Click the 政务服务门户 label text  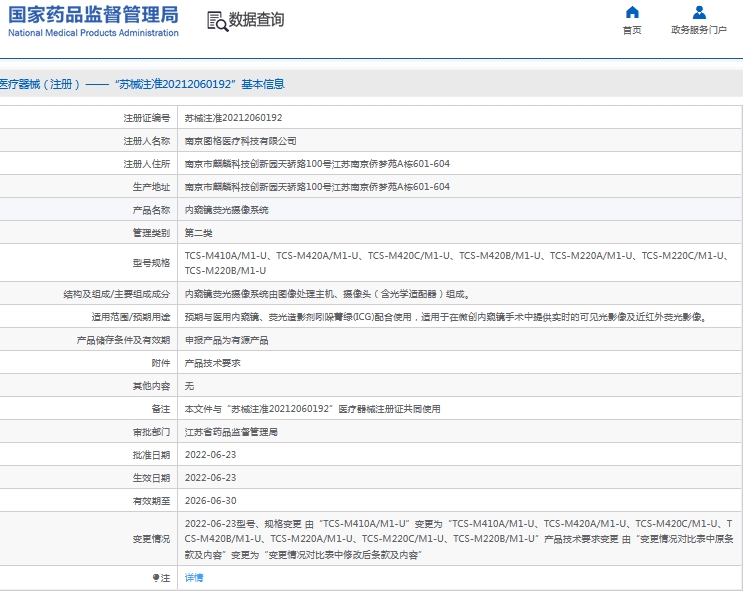point(699,30)
